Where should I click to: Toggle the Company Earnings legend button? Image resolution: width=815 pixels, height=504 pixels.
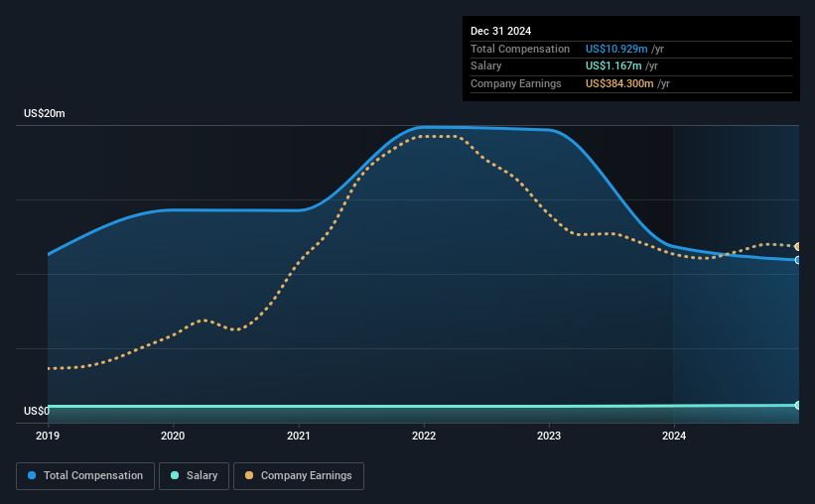coord(299,476)
